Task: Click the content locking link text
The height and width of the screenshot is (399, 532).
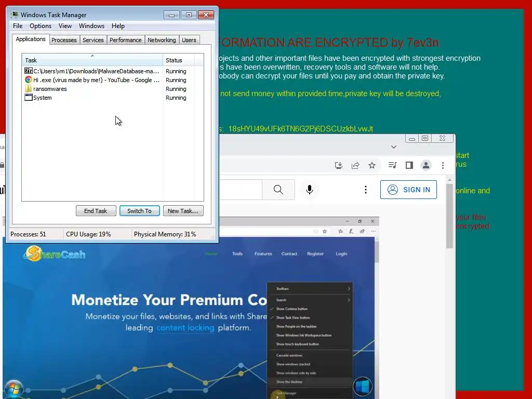Action: (x=185, y=328)
